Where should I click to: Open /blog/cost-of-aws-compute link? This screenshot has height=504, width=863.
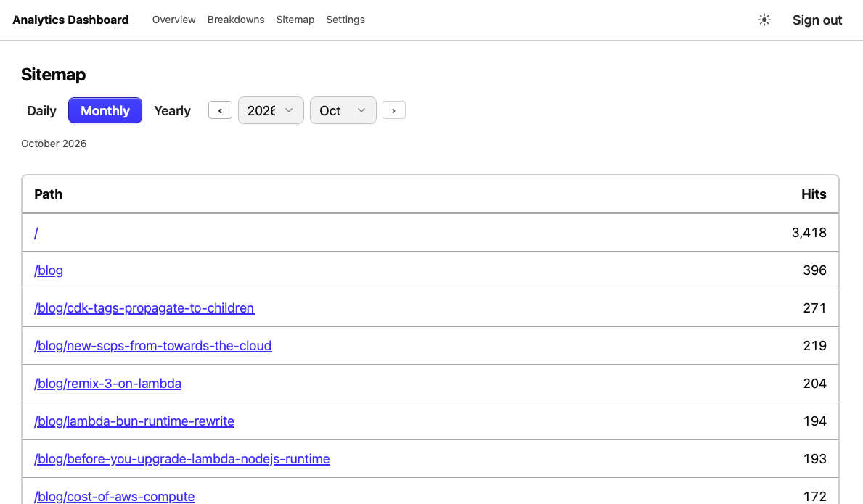[115, 496]
